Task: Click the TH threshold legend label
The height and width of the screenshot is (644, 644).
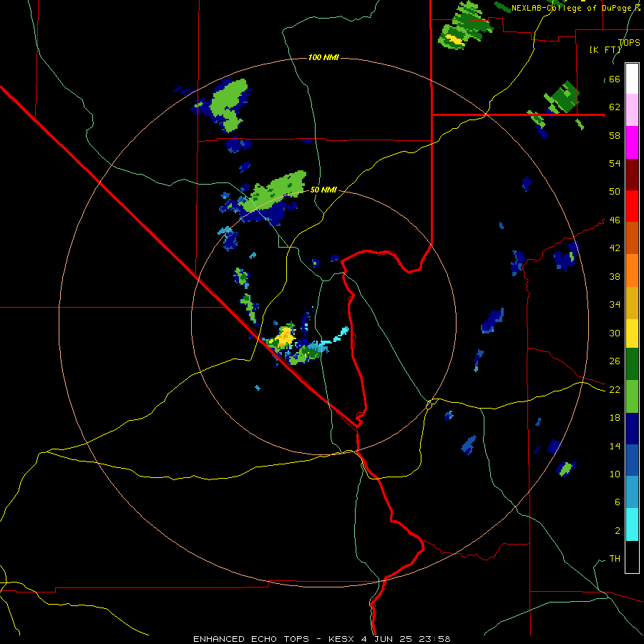Action: pyautogui.click(x=615, y=559)
